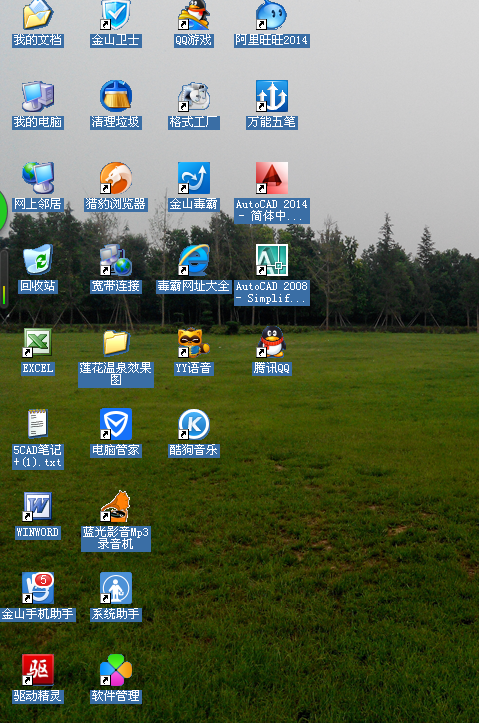The image size is (479, 723).
Task: Select the 5CAD笔记+(1).txt file
Action: [x=38, y=424]
